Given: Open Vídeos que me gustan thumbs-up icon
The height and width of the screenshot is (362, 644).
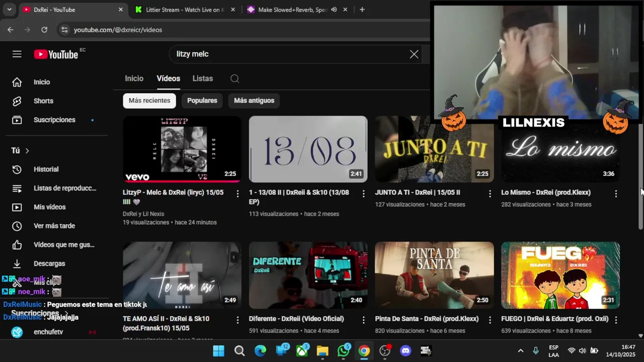Looking at the screenshot, I should coord(17,245).
